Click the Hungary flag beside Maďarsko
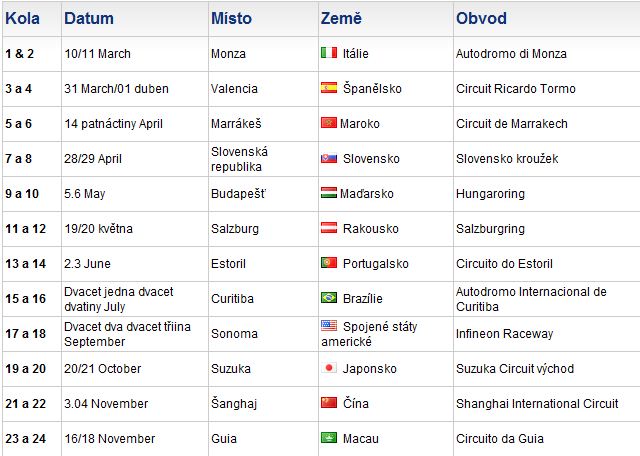The height and width of the screenshot is (456, 640). coord(329,193)
